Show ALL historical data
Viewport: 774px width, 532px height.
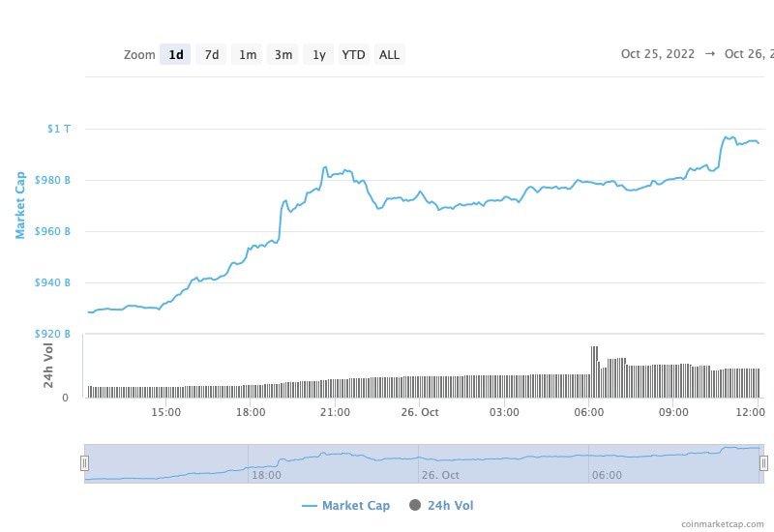(x=389, y=54)
